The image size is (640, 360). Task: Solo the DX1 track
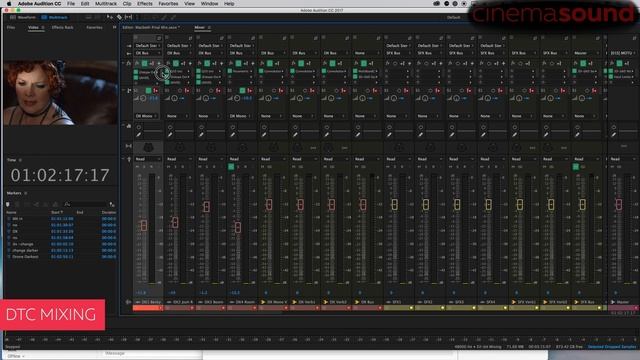tap(144, 167)
